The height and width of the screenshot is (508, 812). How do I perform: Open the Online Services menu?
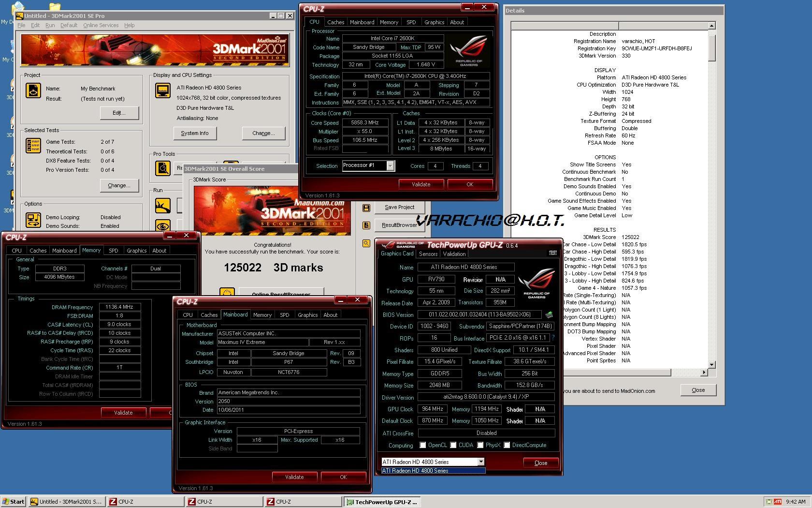click(101, 25)
